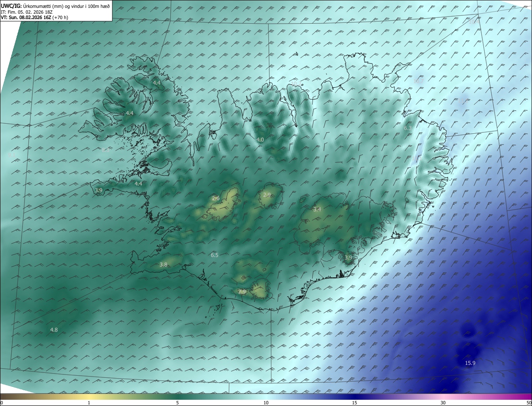Click the "50" tick on the color scale
This screenshot has width=532, height=406.
pos(529,403)
